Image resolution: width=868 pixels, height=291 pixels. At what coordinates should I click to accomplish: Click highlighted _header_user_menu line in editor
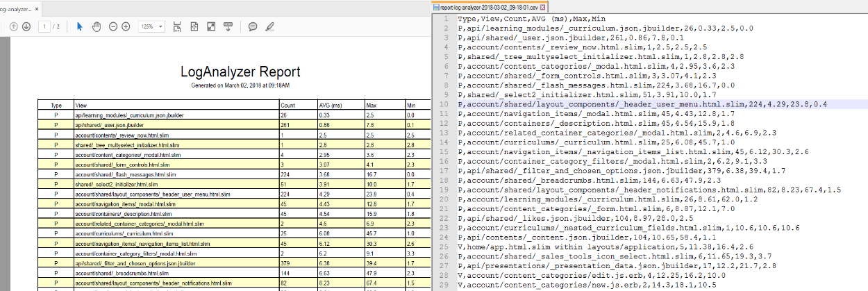click(642, 104)
